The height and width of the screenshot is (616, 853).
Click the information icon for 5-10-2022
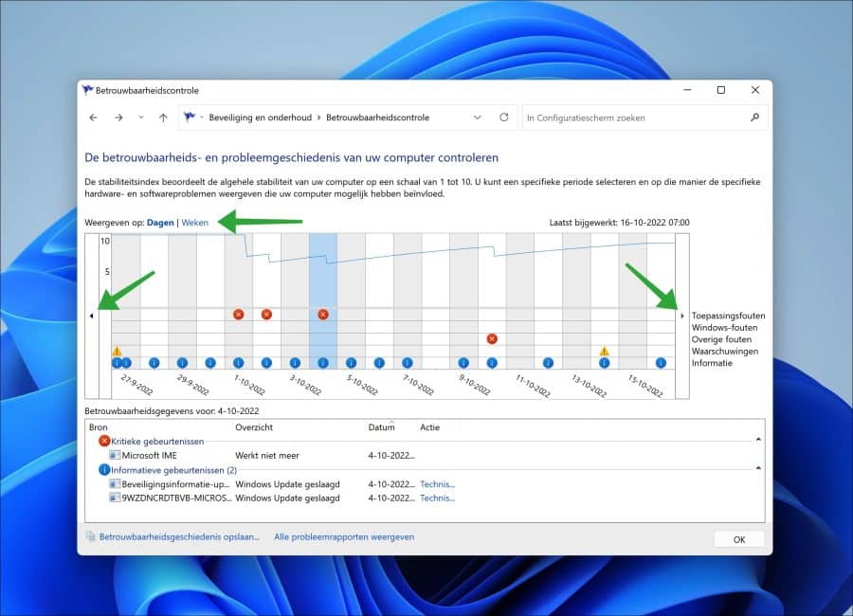click(x=352, y=363)
